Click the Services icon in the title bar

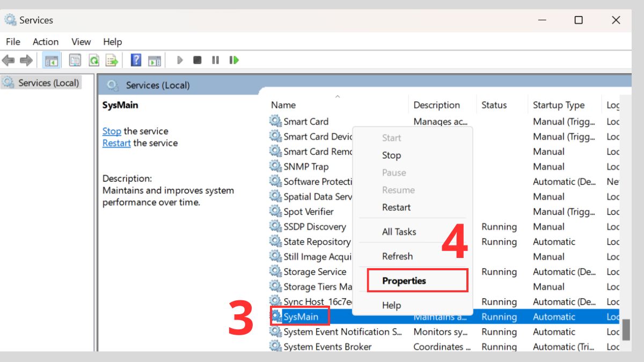click(10, 20)
